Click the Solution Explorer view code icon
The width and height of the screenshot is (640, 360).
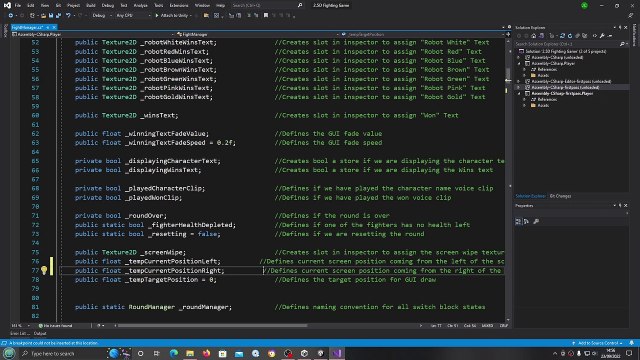595,36
